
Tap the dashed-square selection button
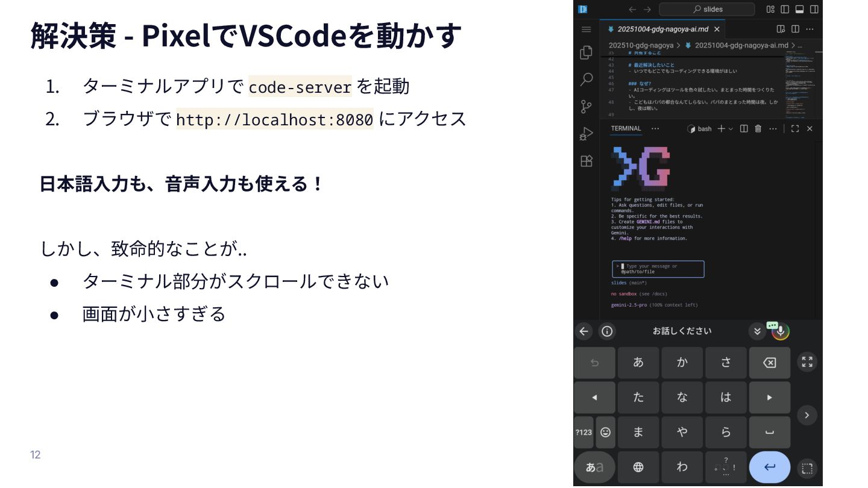(x=807, y=468)
